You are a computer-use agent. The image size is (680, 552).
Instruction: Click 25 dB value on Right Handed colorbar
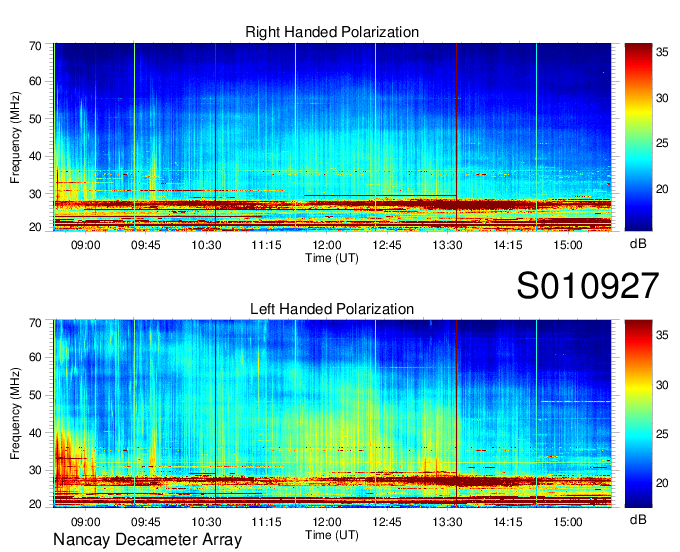[x=662, y=144]
